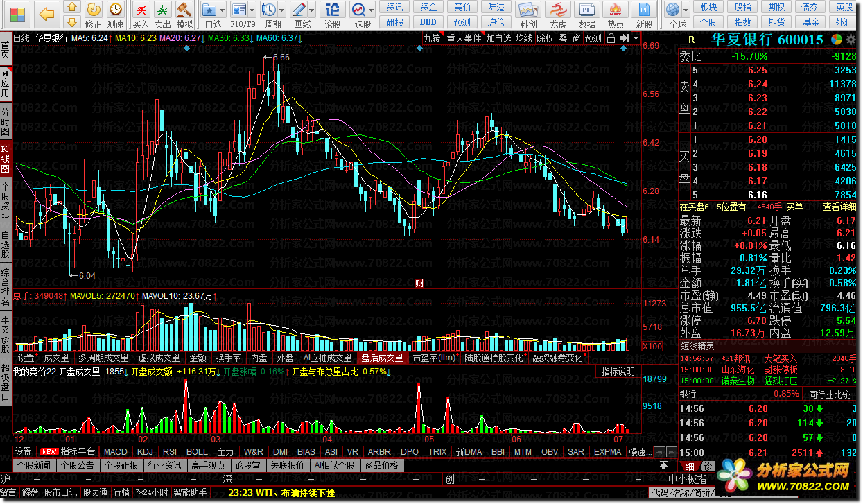
Task: Click 同行业比较 in the 银行 row
Action: pyautogui.click(x=830, y=394)
